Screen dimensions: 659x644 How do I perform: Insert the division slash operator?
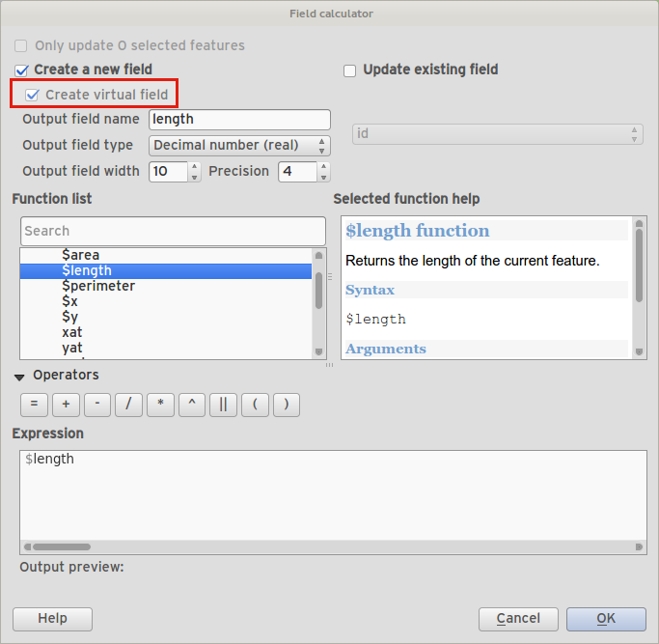[128, 405]
